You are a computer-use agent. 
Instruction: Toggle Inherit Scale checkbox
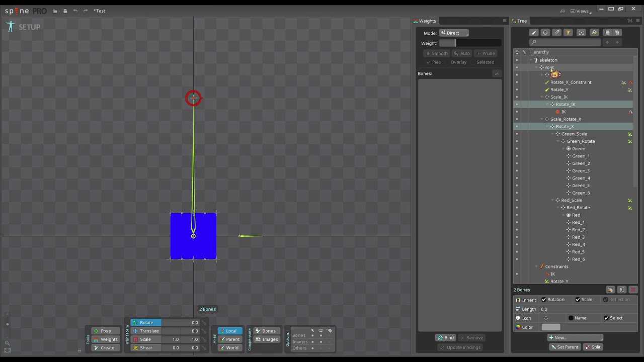(x=578, y=300)
